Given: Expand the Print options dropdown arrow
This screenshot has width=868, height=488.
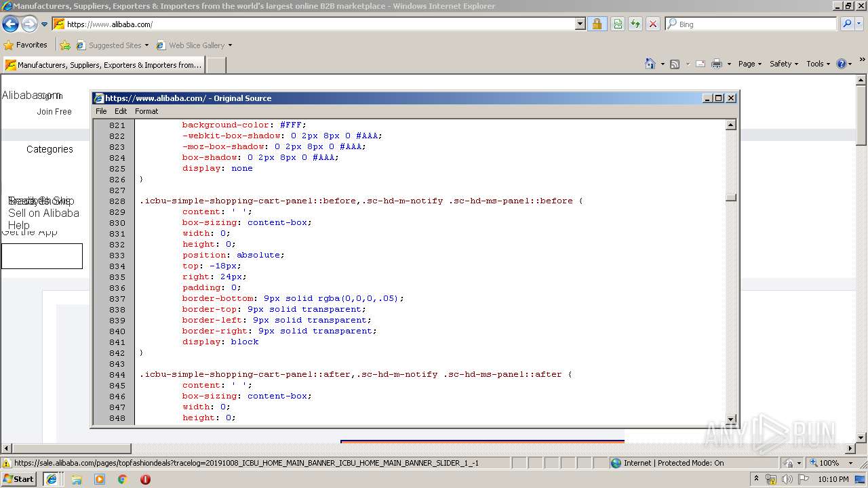Looking at the screenshot, I should click(x=729, y=64).
